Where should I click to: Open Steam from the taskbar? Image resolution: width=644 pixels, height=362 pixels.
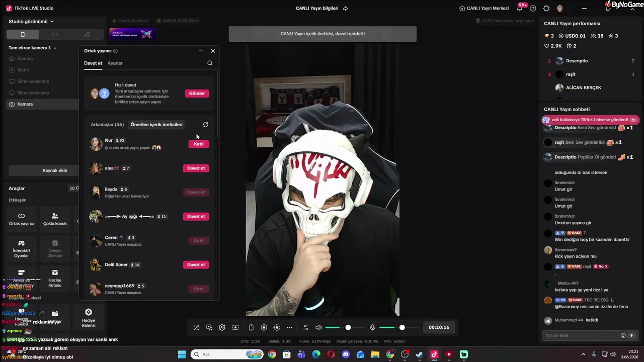pyautogui.click(x=419, y=354)
